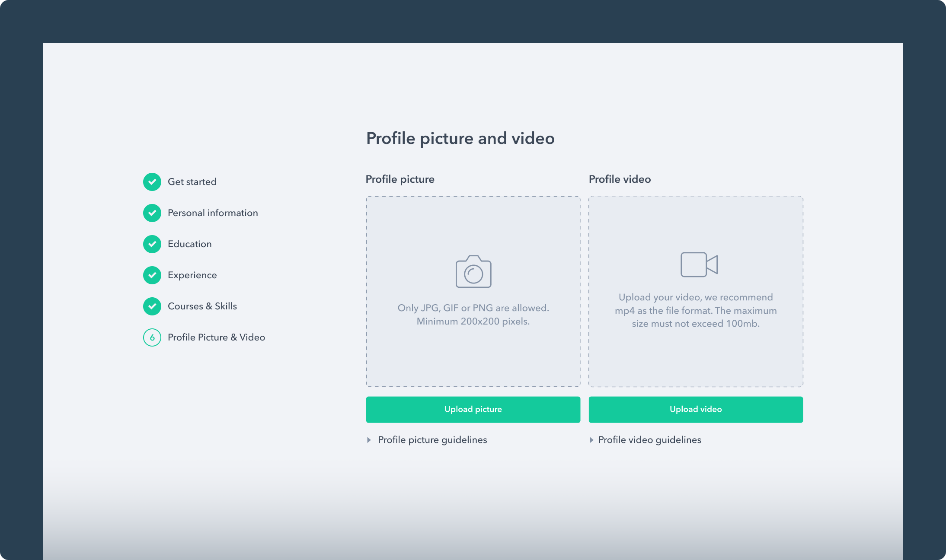
Task: Expand the Profile video guidelines section
Action: [x=649, y=440]
